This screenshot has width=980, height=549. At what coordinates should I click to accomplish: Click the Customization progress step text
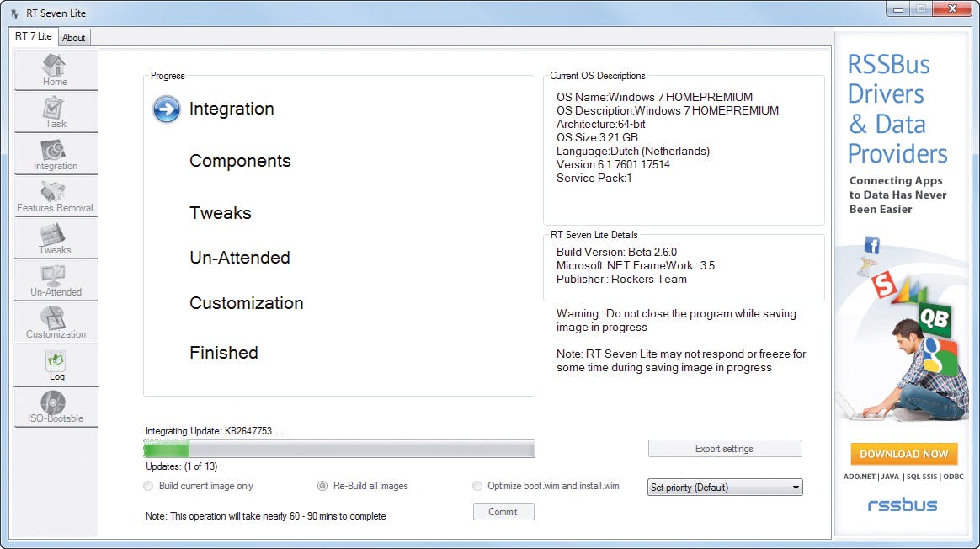[246, 303]
